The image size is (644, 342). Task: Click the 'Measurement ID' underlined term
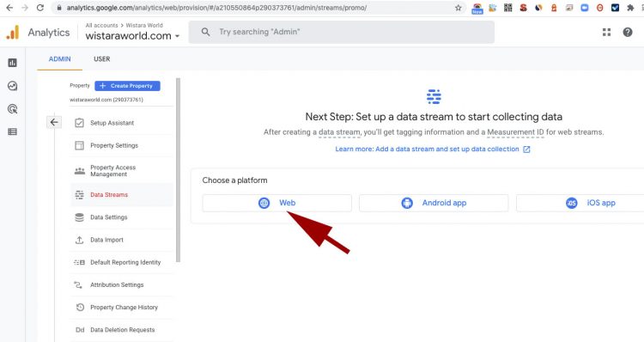pos(515,132)
